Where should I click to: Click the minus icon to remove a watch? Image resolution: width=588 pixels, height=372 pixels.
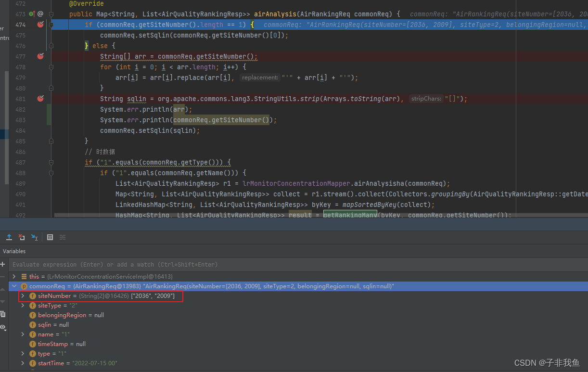[3, 277]
